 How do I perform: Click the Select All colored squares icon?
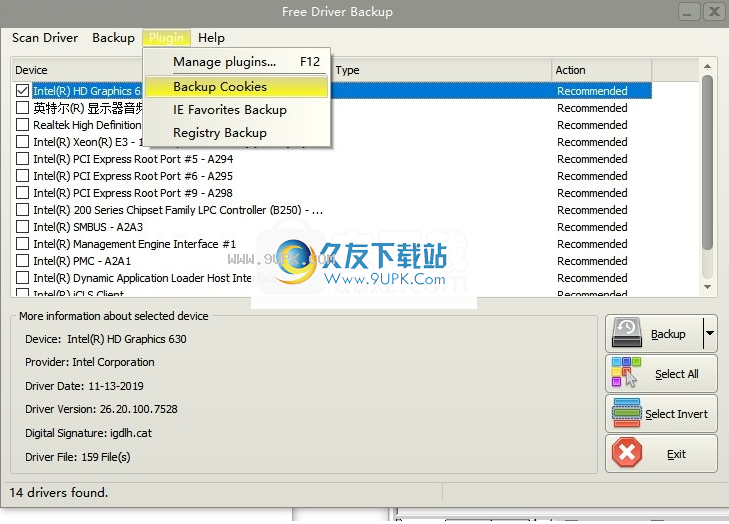click(x=626, y=372)
